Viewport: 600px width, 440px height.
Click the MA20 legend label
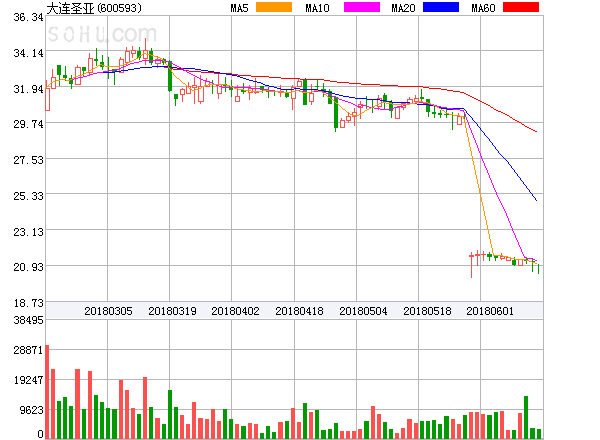click(403, 8)
